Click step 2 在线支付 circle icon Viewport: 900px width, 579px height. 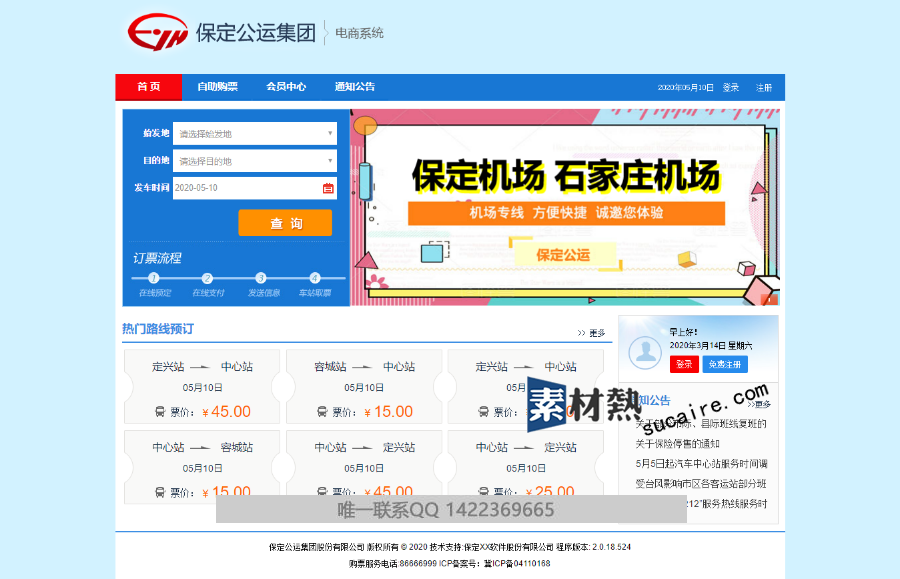point(207,278)
